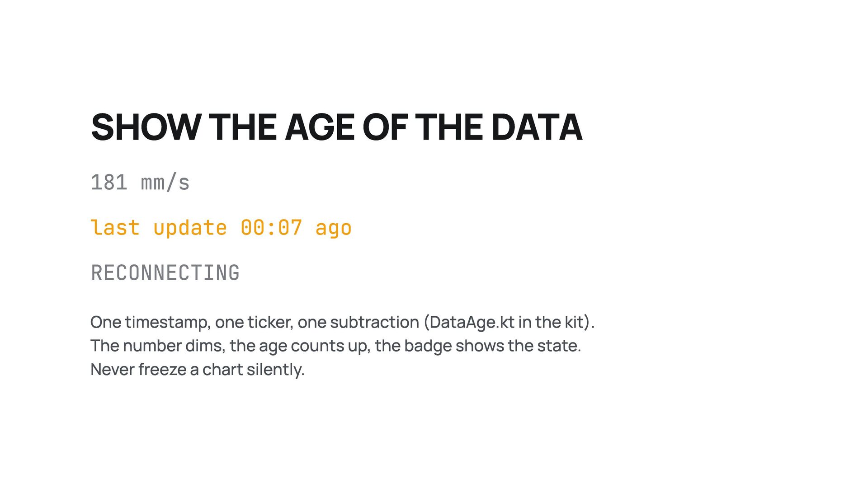
Task: Click the 'mm/s' unit label
Action: [165, 183]
